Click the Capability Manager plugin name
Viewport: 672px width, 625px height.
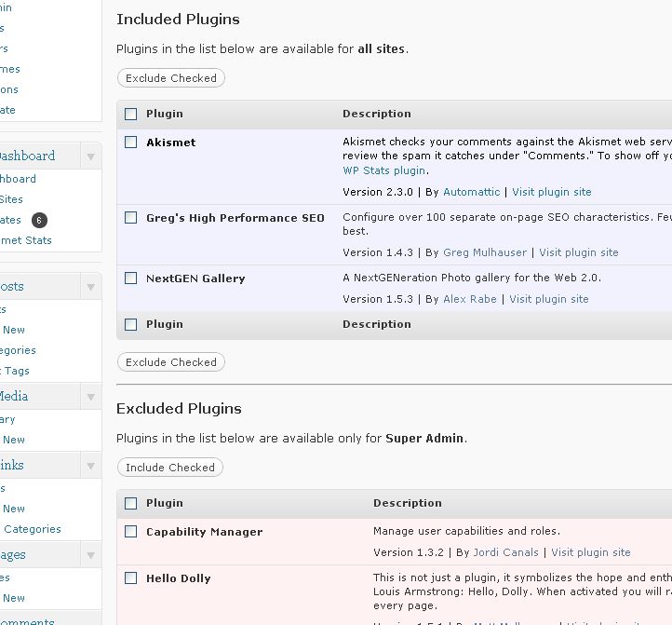tap(204, 532)
